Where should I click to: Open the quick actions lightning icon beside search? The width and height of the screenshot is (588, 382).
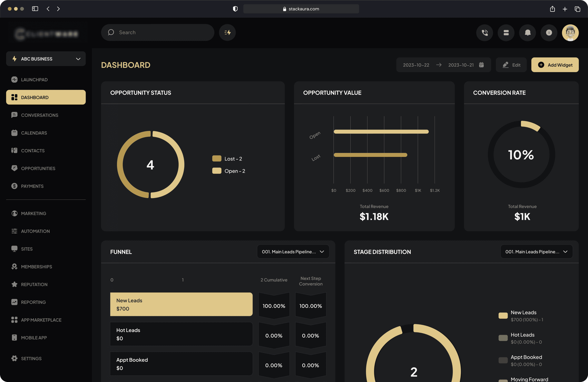[x=227, y=32]
